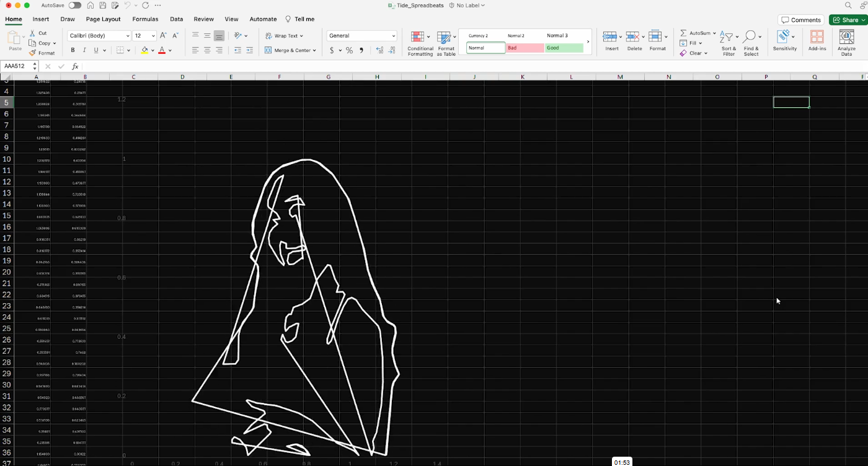Open the more options ellipsis in title bar
The image size is (868, 466).
pos(158,5)
